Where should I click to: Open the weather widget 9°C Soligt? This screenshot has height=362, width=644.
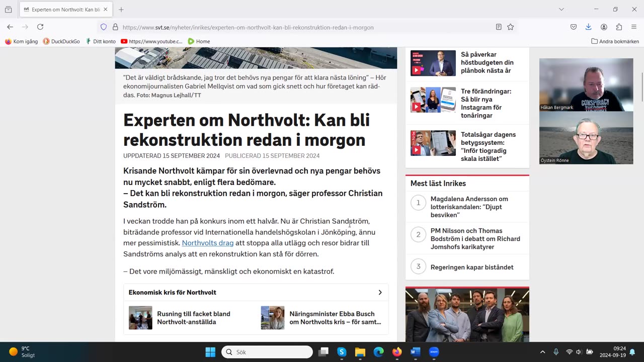click(23, 352)
